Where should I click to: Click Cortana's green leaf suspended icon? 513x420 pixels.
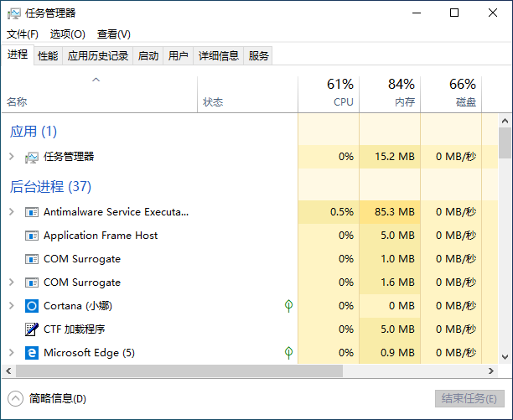pos(288,306)
